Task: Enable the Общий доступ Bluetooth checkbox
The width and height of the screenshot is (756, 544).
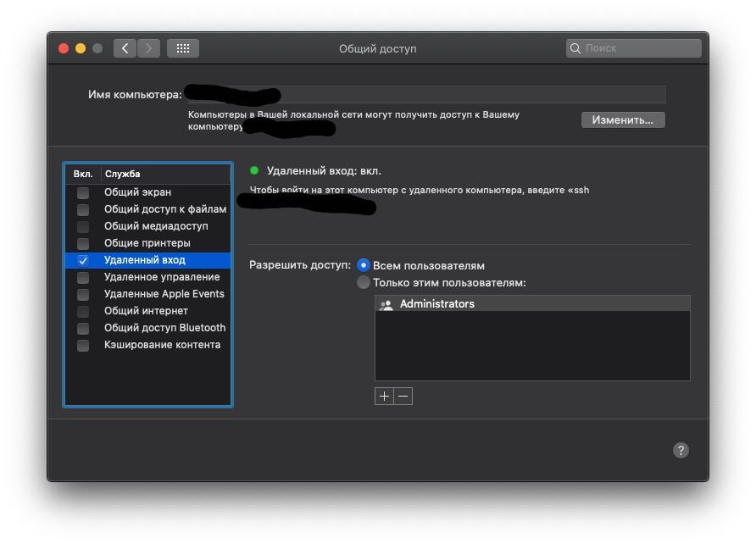Action: tap(83, 328)
